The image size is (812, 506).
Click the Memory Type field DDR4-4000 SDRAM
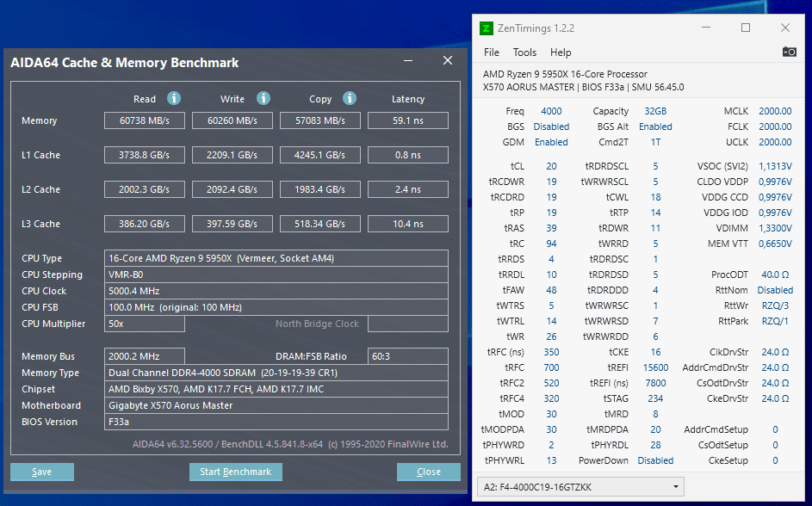pos(276,373)
